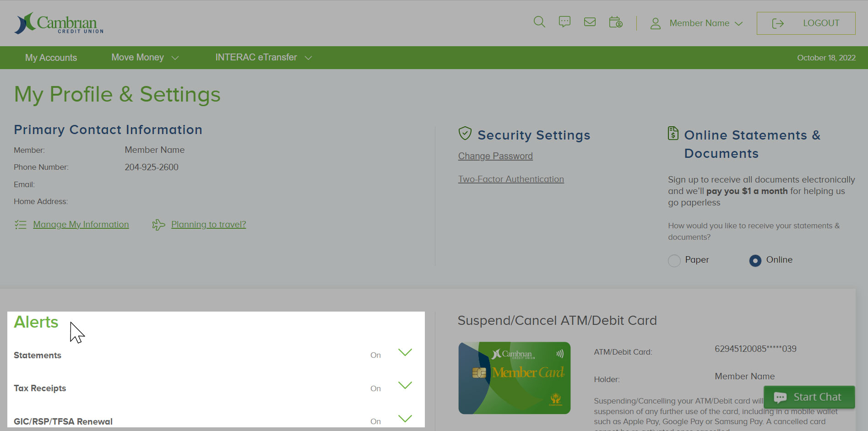The image size is (868, 431).
Task: Expand the Tax Receipts alert details
Action: pos(405,386)
